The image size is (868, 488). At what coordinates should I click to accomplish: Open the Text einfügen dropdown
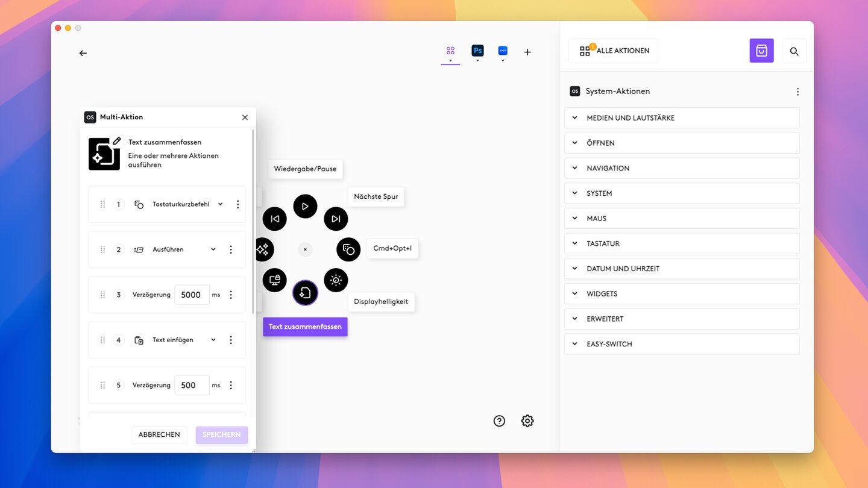(213, 340)
